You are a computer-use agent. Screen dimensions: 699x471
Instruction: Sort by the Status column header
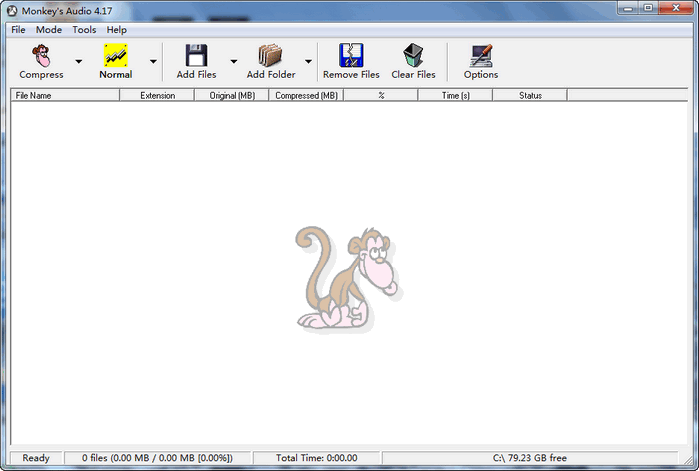(530, 95)
